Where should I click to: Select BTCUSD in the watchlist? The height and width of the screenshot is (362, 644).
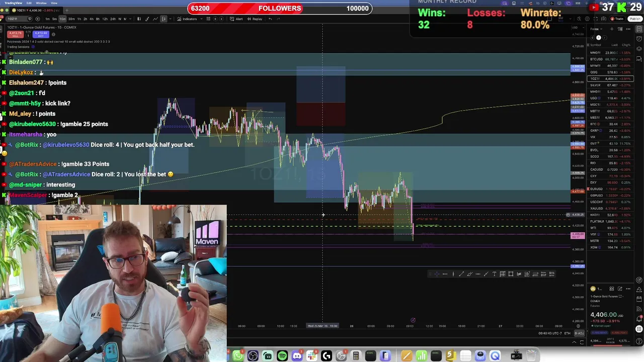pos(610,59)
